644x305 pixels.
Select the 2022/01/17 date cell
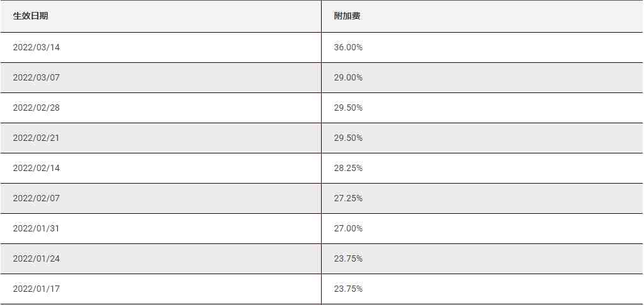point(161,289)
